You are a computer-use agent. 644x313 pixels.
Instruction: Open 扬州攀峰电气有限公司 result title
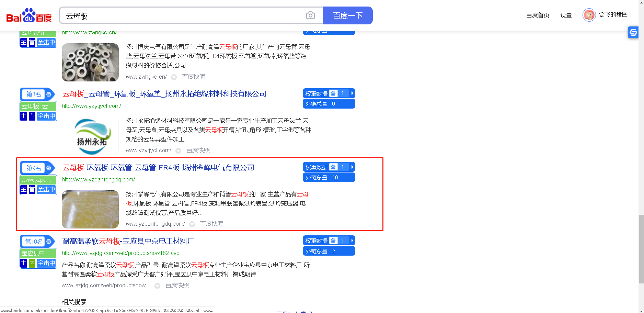click(158, 168)
